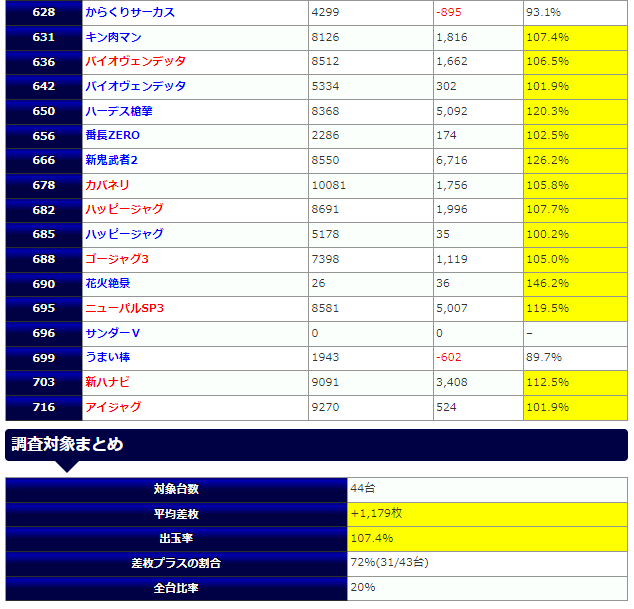Screen dimensions: 634x609
Task: Open バイオヴェンデッタ link in row 636
Action: tap(135, 62)
